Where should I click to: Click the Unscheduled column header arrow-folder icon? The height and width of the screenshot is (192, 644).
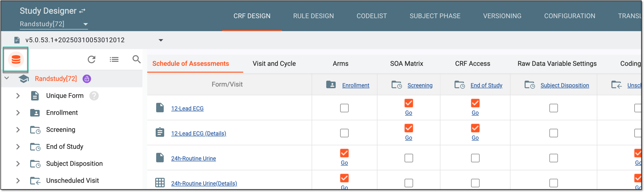pos(616,85)
